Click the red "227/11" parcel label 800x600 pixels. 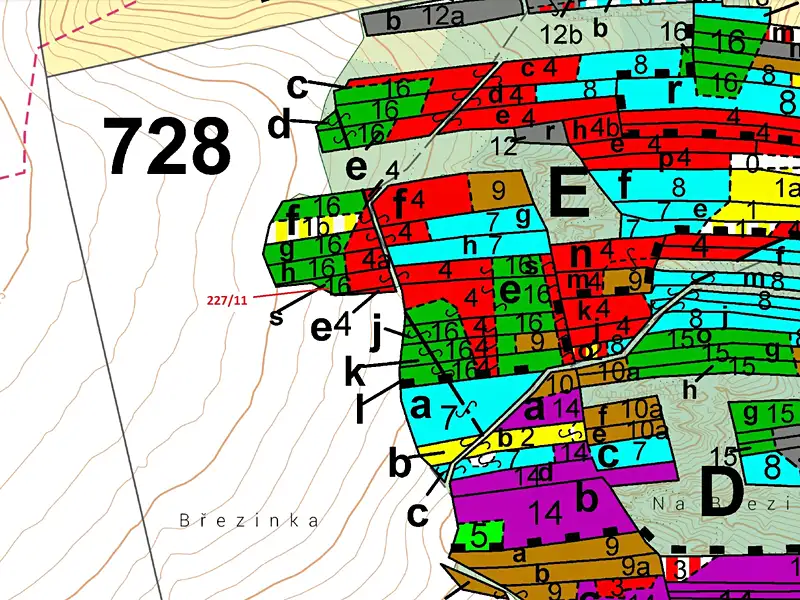pyautogui.click(x=227, y=301)
